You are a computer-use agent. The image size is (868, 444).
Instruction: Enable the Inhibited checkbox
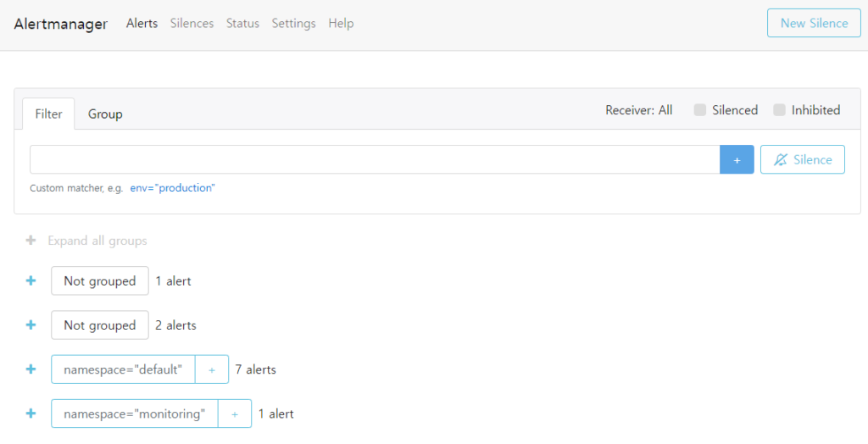coord(780,109)
